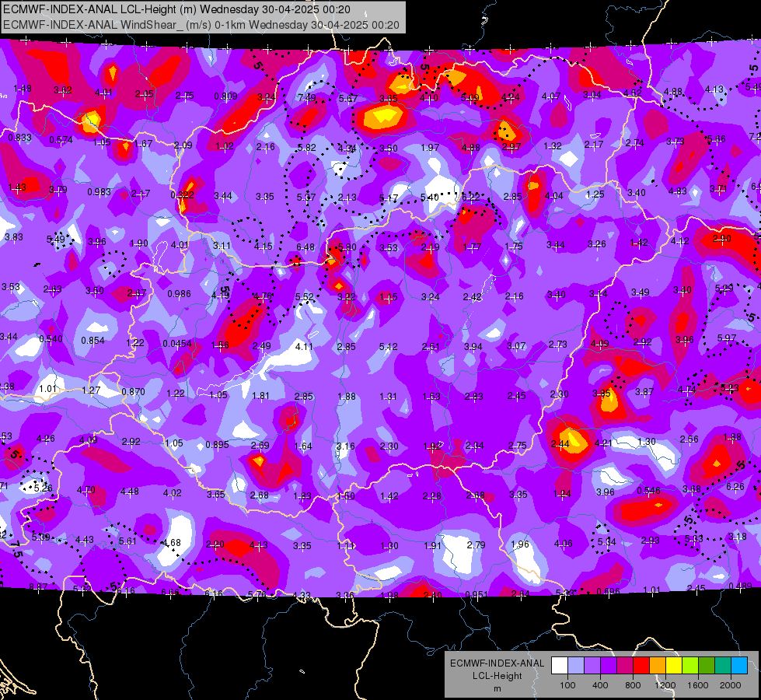The height and width of the screenshot is (700, 761).
Task: Click the wind shear value '0.833'
Action: tap(20, 138)
